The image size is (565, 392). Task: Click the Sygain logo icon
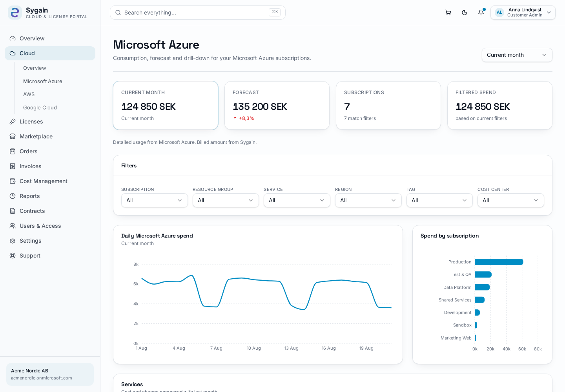[15, 13]
